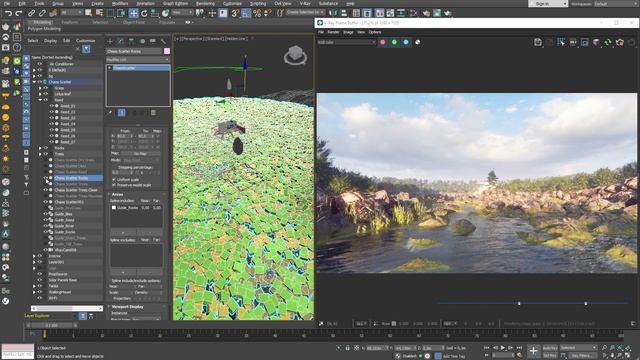This screenshot has height=360, width=640.
Task: Open the Display menu in Scene Explorer
Action: 50,41
